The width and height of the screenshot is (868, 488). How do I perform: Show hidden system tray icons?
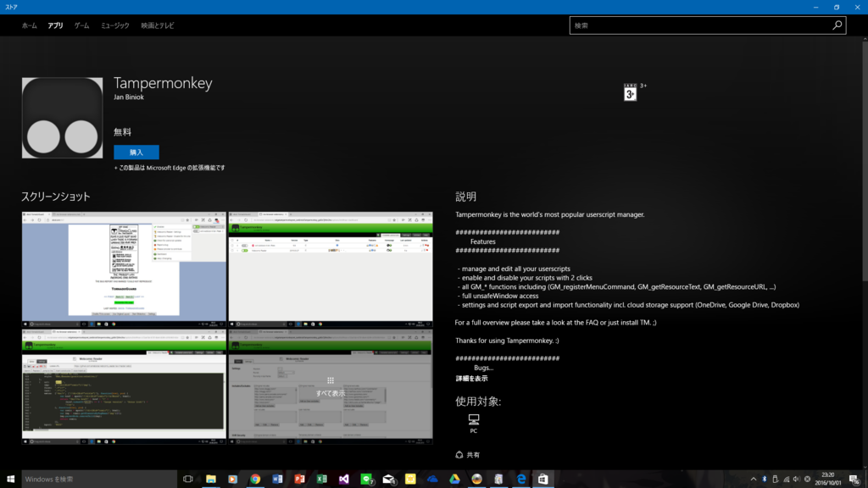(x=754, y=480)
